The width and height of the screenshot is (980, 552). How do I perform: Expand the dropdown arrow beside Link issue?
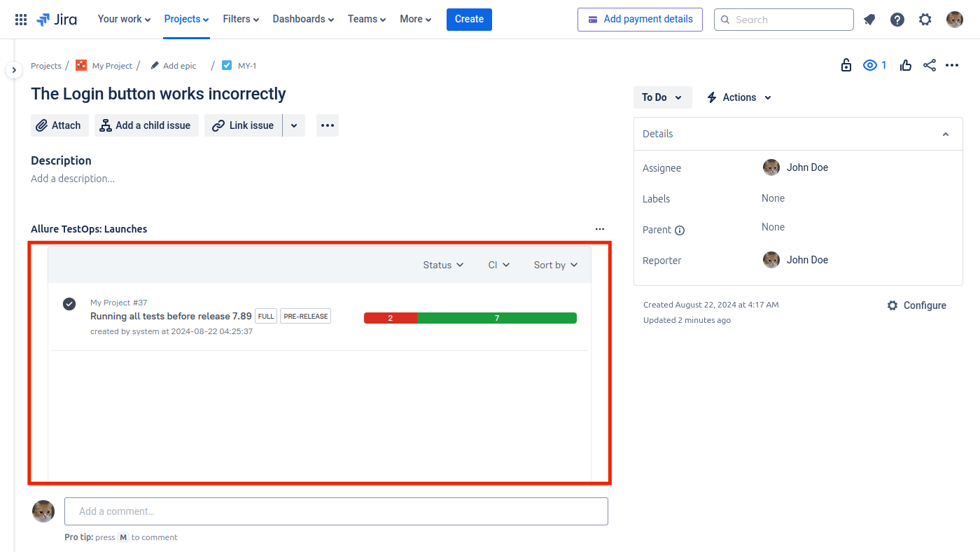pos(294,125)
